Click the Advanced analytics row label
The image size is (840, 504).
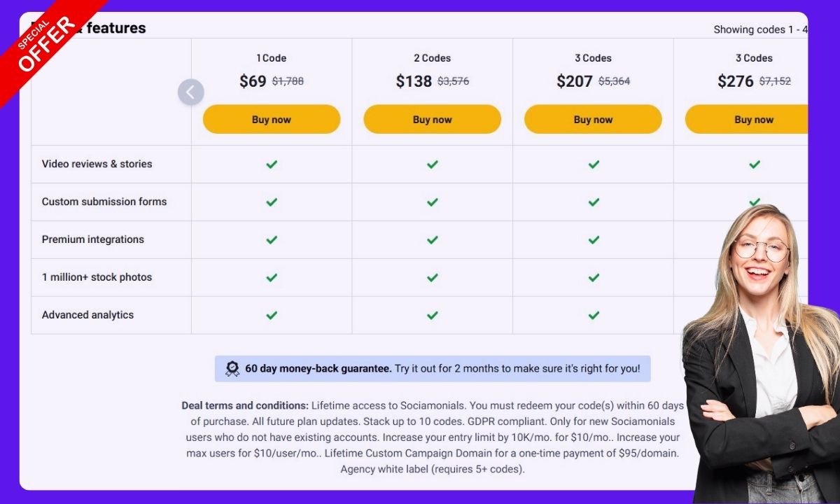[x=87, y=315]
